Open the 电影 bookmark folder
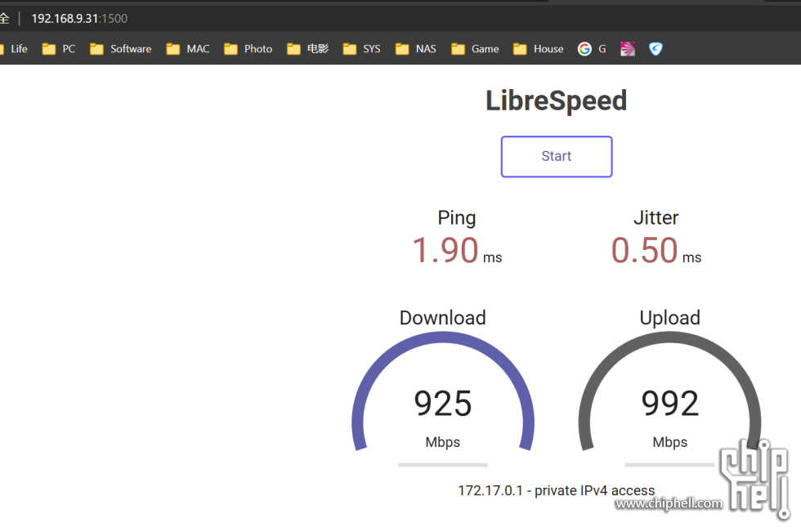 (307, 49)
